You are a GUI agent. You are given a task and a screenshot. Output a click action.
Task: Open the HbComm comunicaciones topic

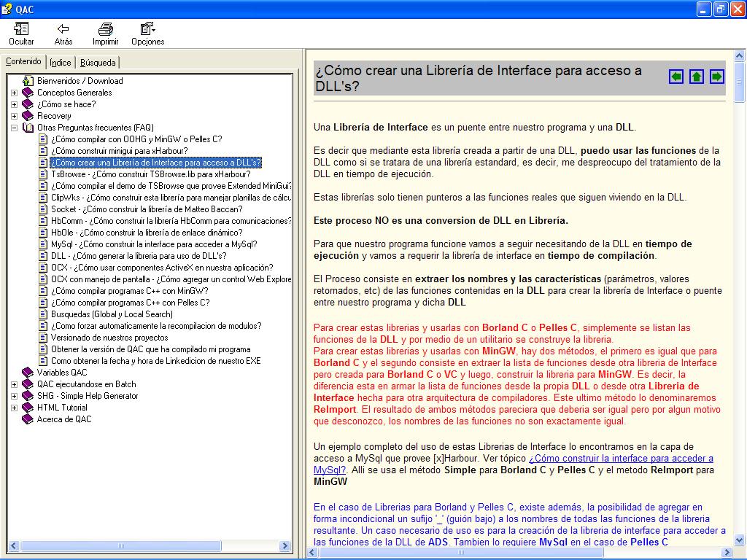(x=171, y=221)
